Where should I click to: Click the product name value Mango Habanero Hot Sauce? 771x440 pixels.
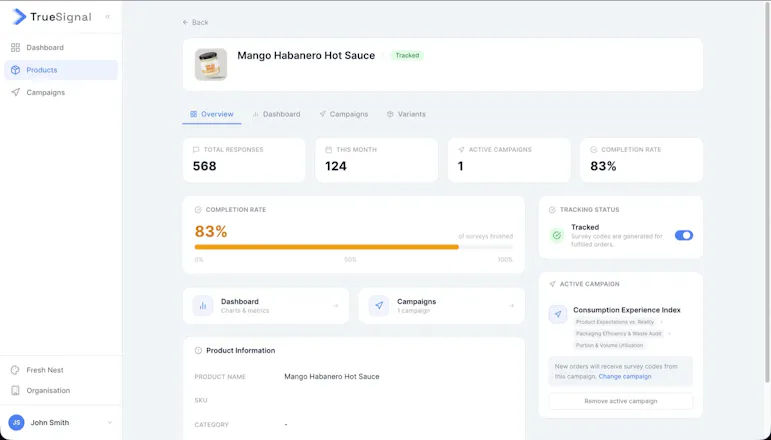click(x=331, y=377)
